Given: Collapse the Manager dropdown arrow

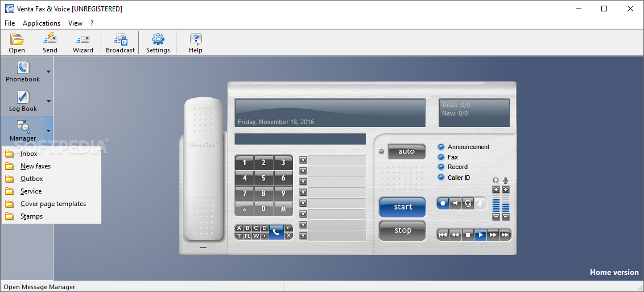Looking at the screenshot, I should pyautogui.click(x=48, y=130).
